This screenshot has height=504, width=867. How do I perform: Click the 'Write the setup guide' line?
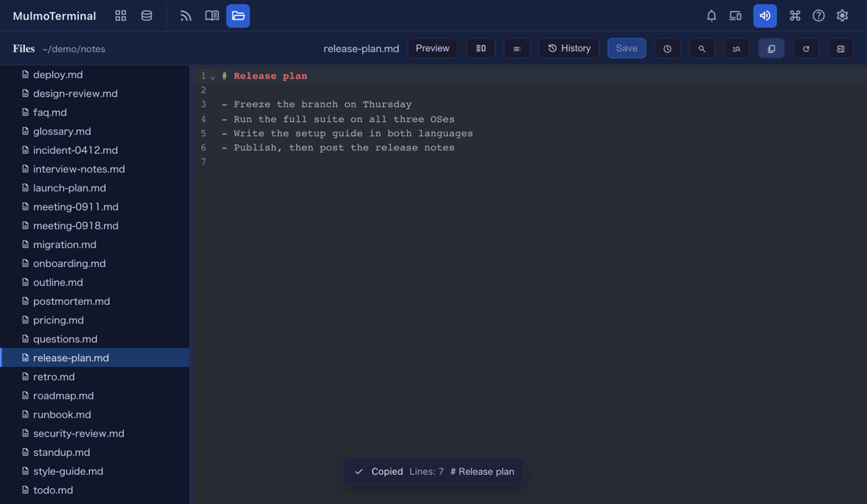(348, 134)
